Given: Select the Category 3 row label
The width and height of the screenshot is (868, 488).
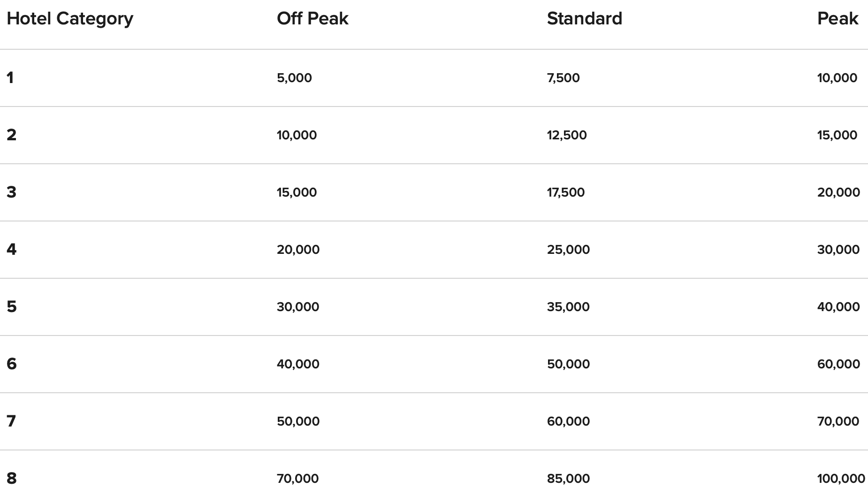Looking at the screenshot, I should pos(11,192).
